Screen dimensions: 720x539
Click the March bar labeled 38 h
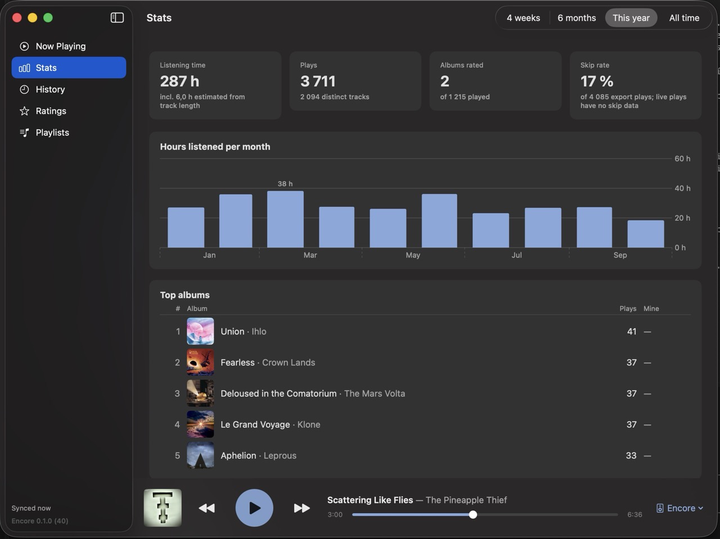[x=285, y=219]
